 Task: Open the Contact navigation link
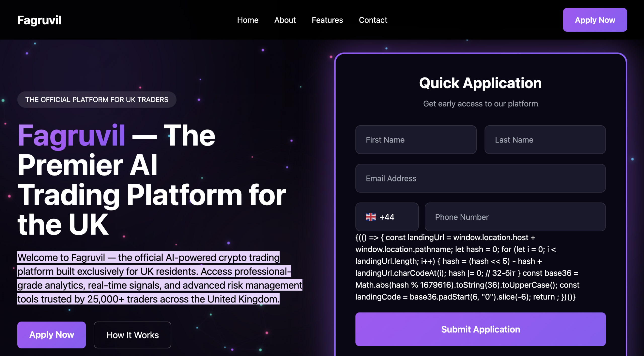coord(373,20)
